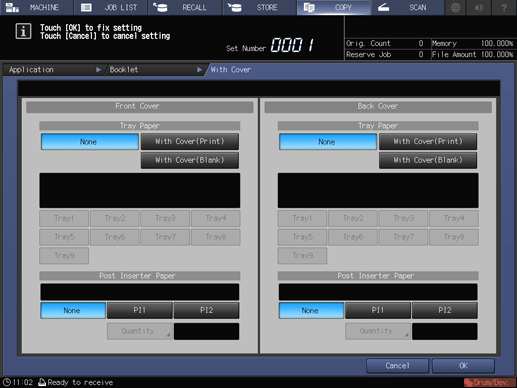Click the Ready to receive printer icon
The width and height of the screenshot is (517, 388).
coord(42,382)
